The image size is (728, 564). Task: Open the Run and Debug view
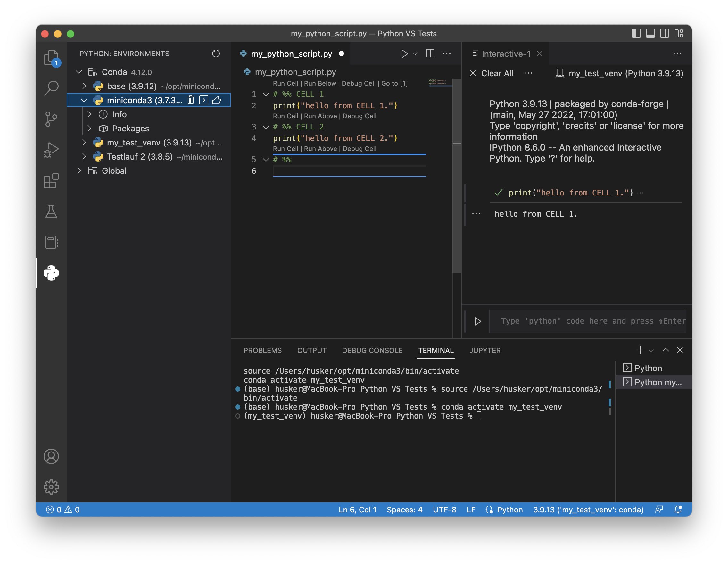(x=51, y=150)
